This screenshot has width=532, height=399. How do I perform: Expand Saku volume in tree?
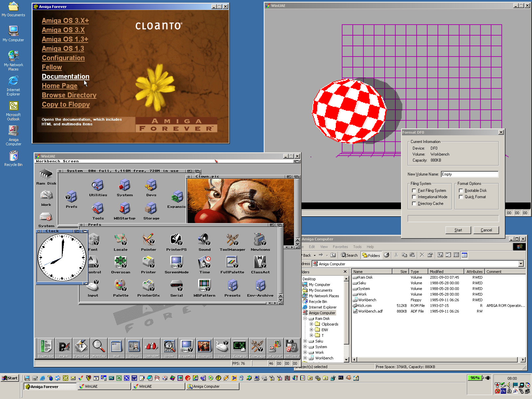click(305, 341)
